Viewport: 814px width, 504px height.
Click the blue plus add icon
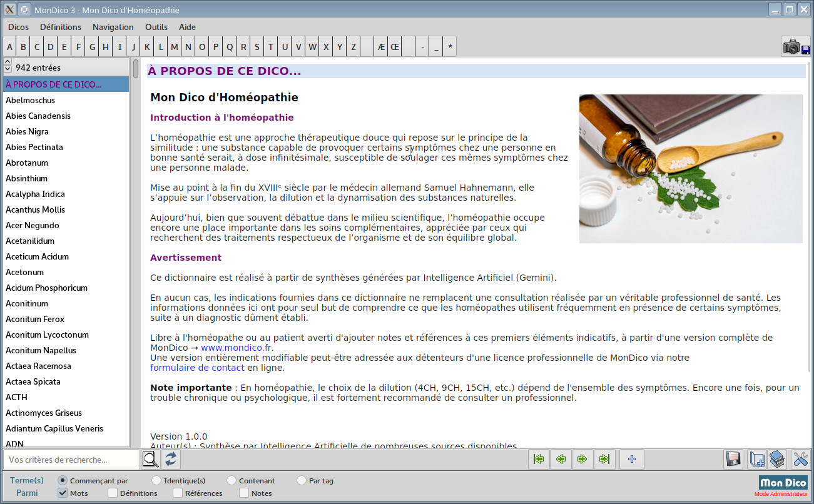coord(632,460)
